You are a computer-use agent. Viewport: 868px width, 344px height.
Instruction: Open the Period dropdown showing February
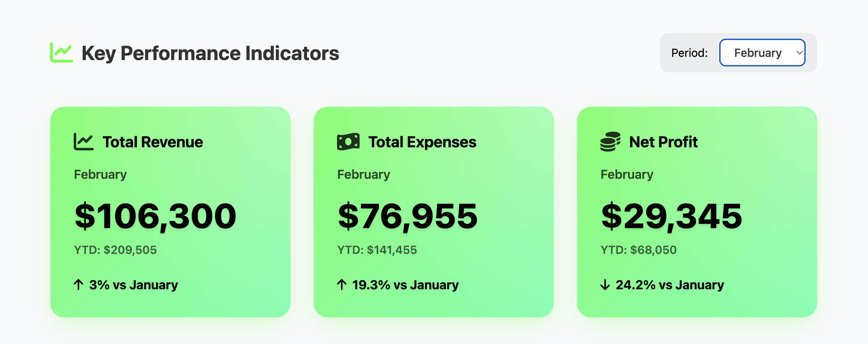[762, 53]
